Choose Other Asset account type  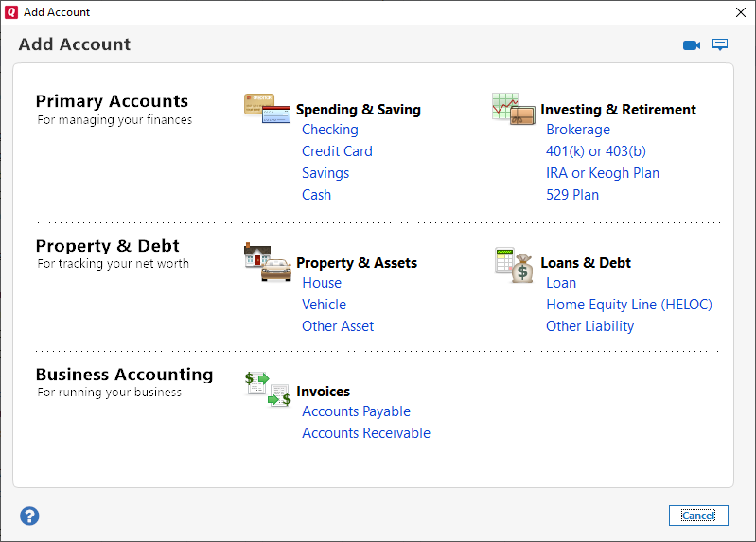click(338, 326)
